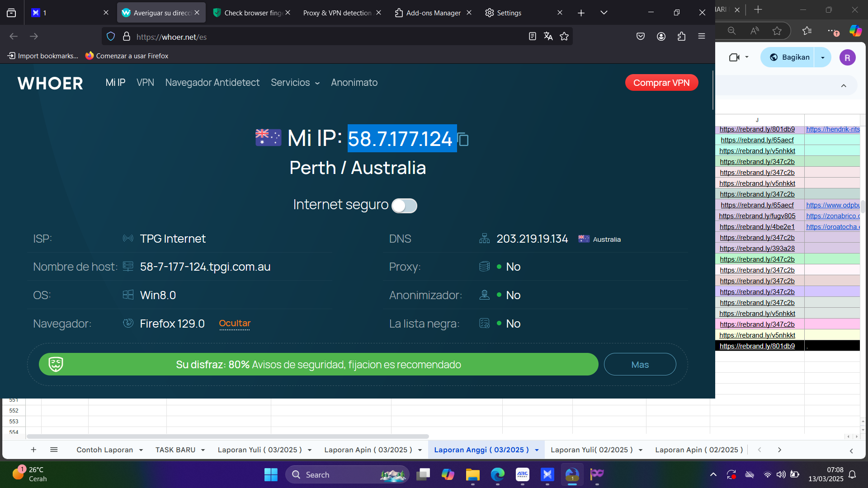Click the WHOER logo

(50, 83)
